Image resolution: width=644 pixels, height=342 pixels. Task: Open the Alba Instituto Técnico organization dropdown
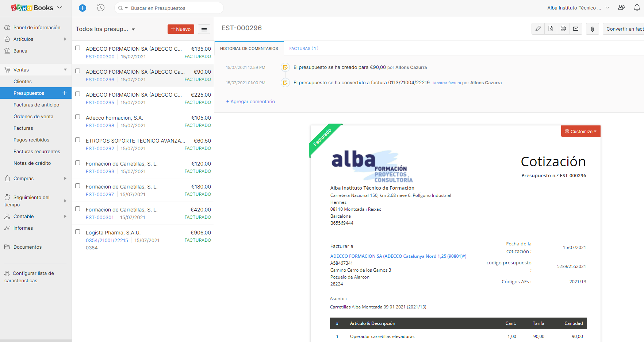coord(578,8)
